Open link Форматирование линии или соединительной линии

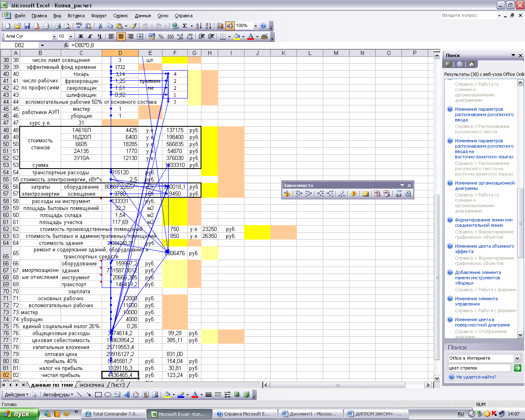484,223
